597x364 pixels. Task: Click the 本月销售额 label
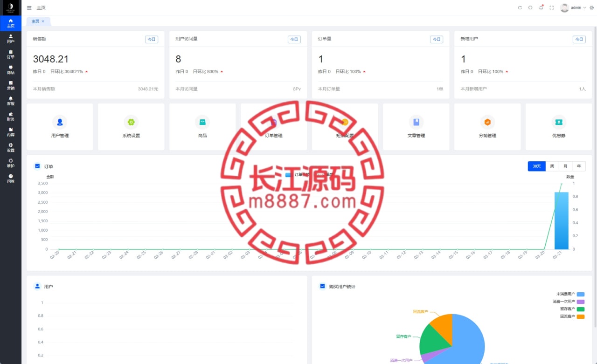[44, 89]
